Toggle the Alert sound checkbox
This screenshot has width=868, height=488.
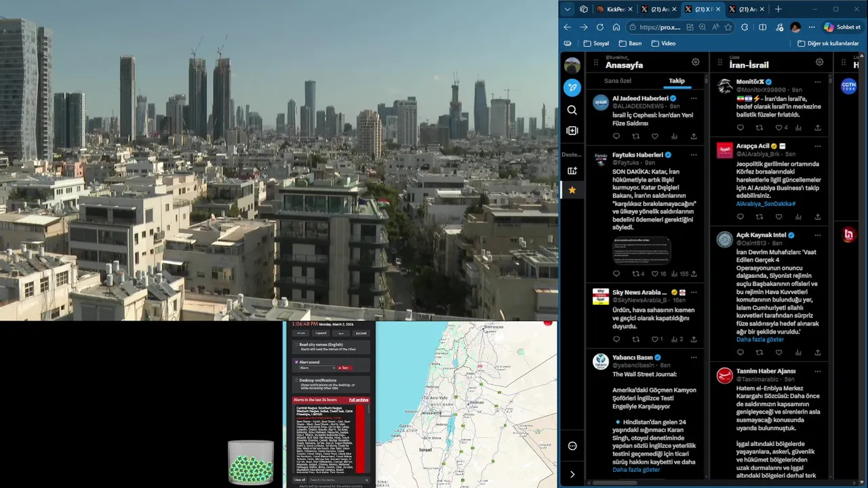[x=296, y=362]
